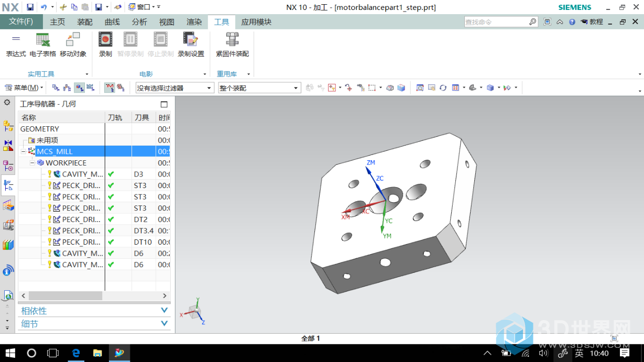The height and width of the screenshot is (362, 644).
Task: Click the 名称 column header
Action: [61, 117]
